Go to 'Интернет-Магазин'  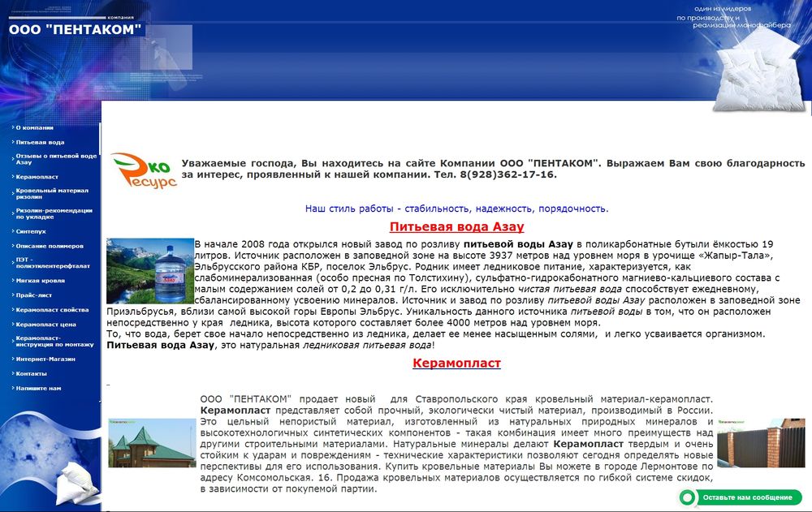click(x=45, y=359)
